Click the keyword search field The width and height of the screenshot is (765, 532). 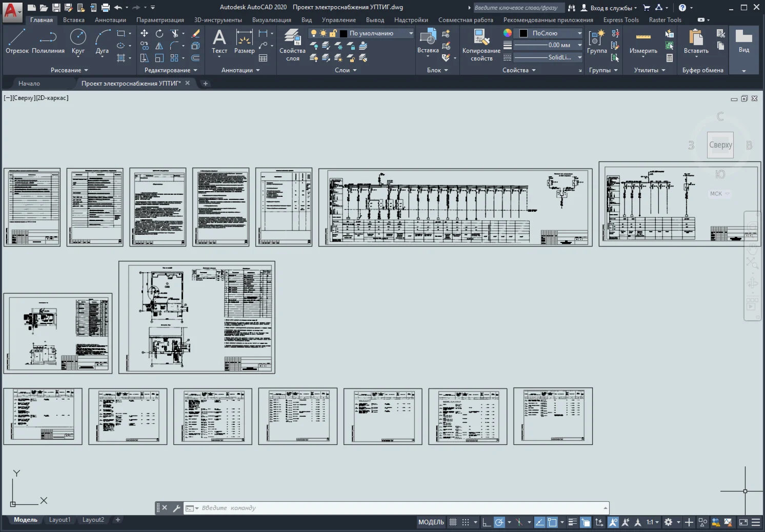[x=519, y=8]
